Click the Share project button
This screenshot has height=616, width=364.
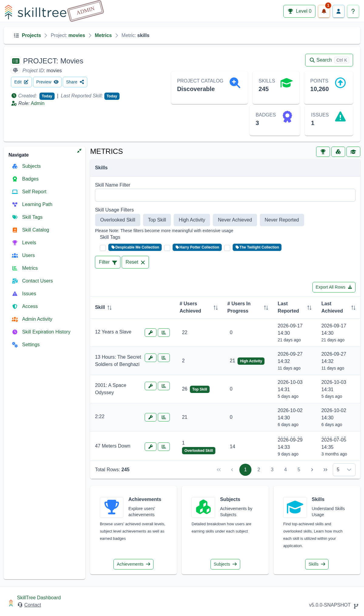pyautogui.click(x=75, y=82)
